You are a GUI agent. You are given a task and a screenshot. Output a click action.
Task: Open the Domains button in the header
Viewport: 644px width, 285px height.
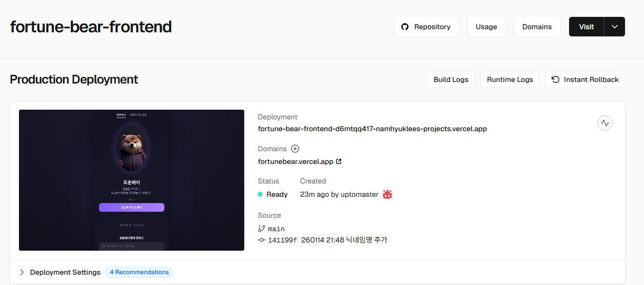(537, 27)
